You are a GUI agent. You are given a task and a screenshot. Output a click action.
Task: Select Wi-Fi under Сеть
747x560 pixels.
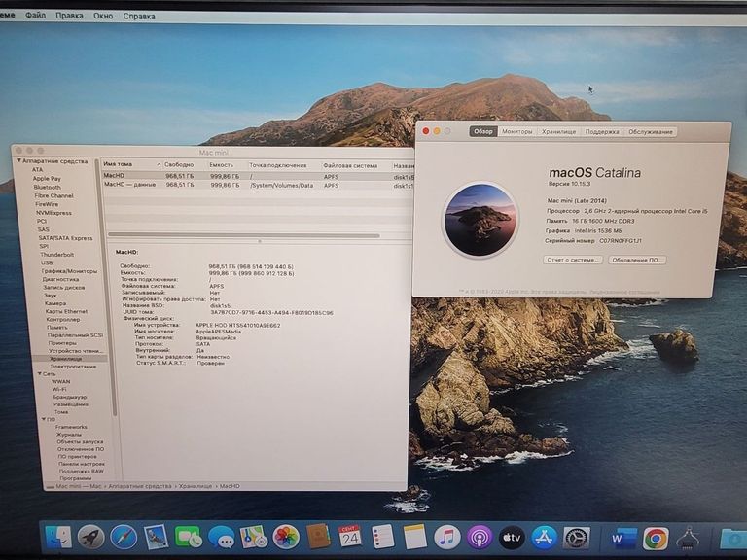pyautogui.click(x=59, y=389)
